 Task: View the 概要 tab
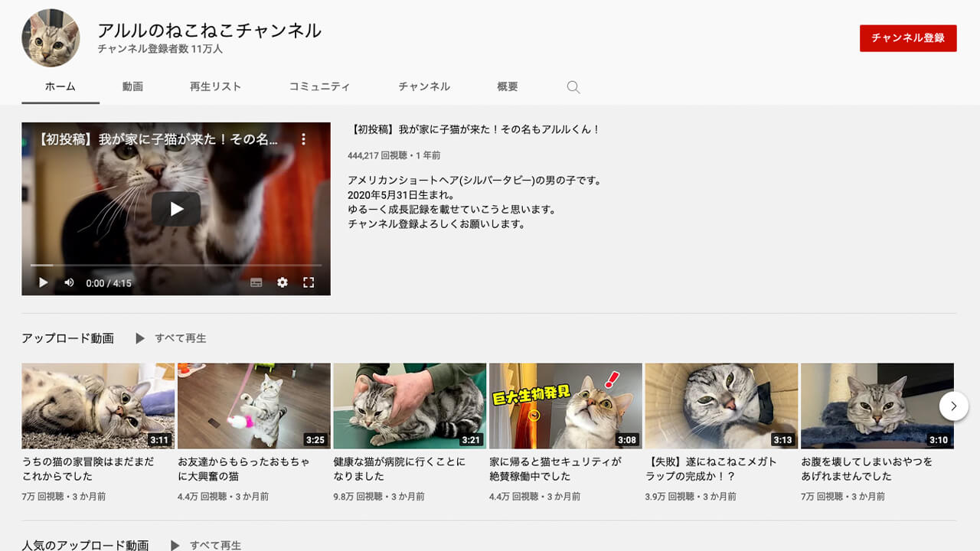click(x=508, y=87)
